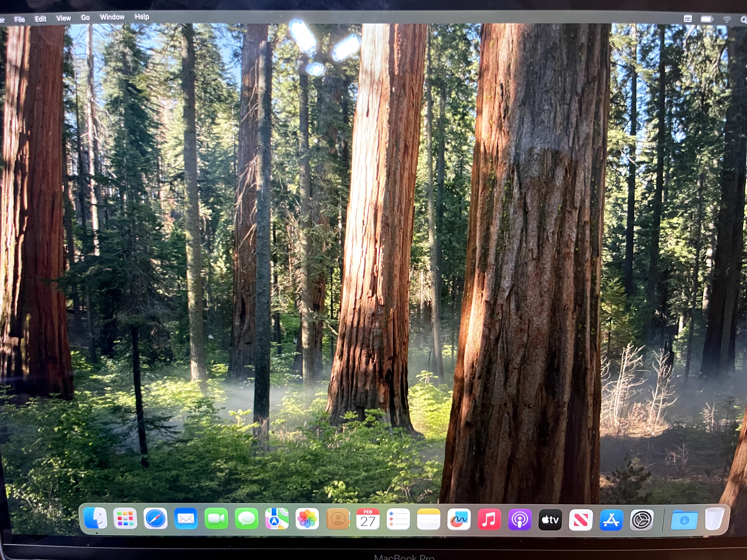The width and height of the screenshot is (747, 560).
Task: Launch Launchpad from the dock
Action: (125, 518)
